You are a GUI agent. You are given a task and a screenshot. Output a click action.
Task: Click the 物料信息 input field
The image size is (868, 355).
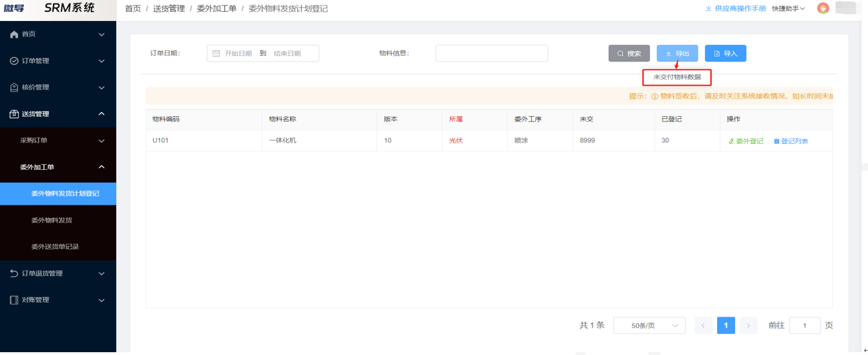[491, 54]
